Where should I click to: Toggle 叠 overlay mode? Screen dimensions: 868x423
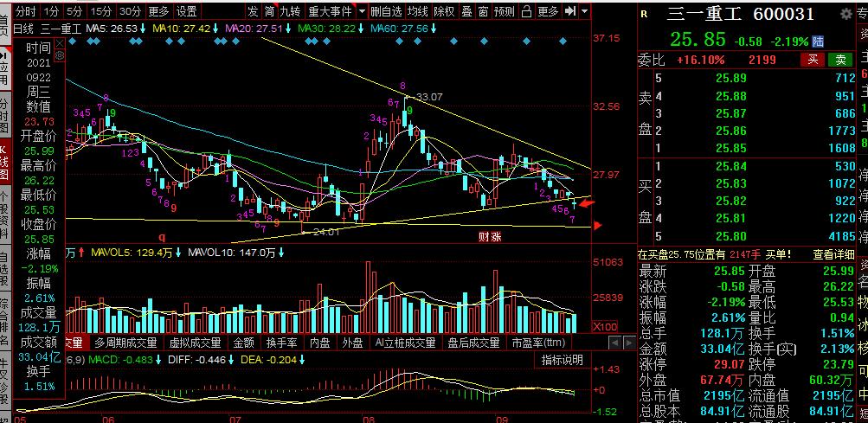tap(466, 11)
